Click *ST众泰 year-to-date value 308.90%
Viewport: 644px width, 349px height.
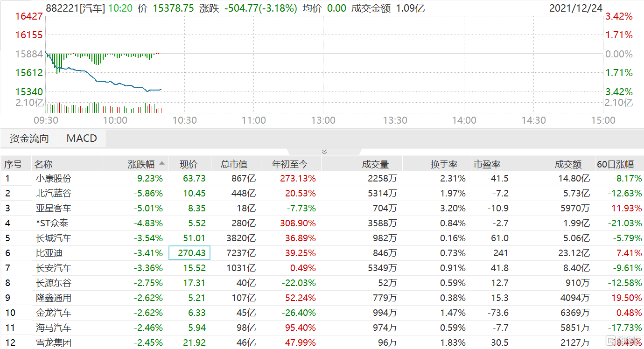point(298,223)
